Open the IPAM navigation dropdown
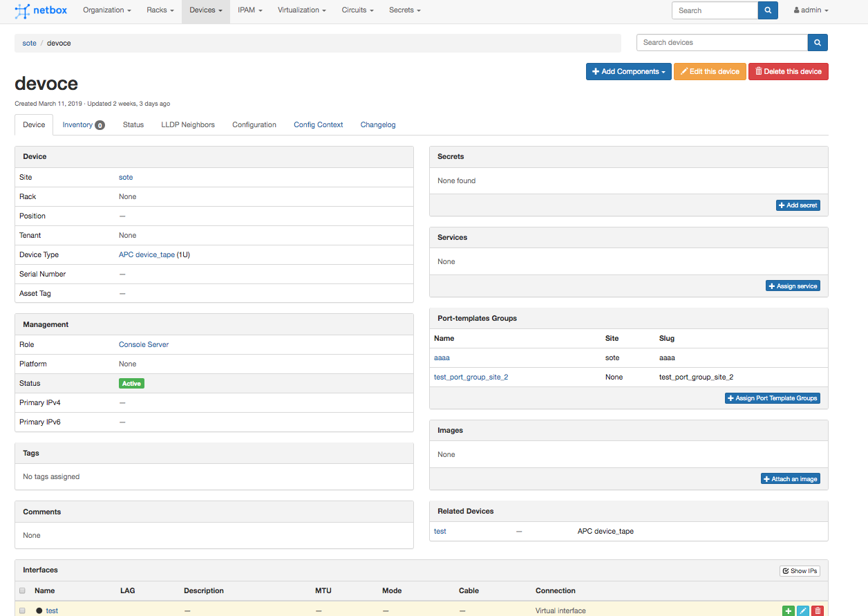This screenshot has height=616, width=868. click(x=249, y=10)
